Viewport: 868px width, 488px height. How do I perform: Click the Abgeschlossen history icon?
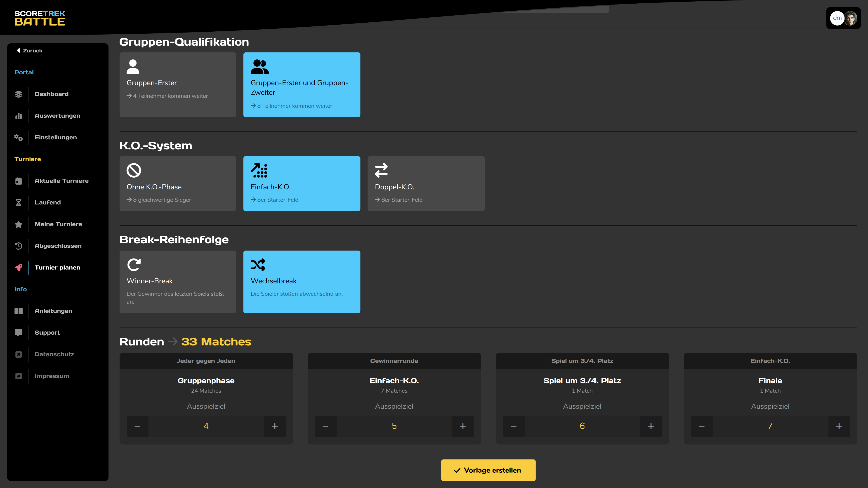19,246
